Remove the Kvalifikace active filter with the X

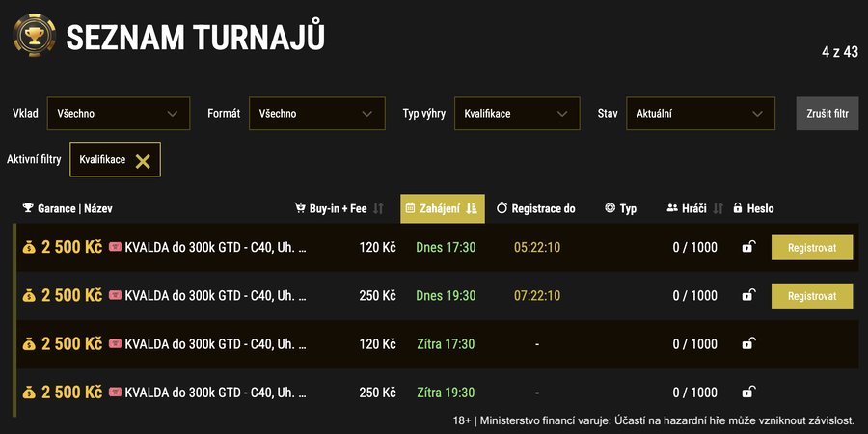pyautogui.click(x=143, y=161)
